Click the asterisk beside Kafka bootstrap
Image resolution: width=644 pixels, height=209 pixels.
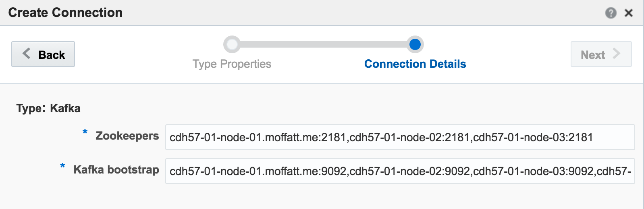pos(62,166)
